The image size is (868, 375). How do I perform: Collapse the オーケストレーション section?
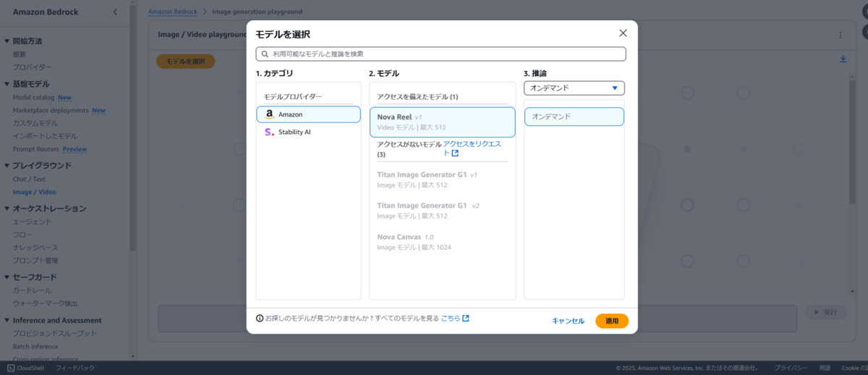[7, 208]
